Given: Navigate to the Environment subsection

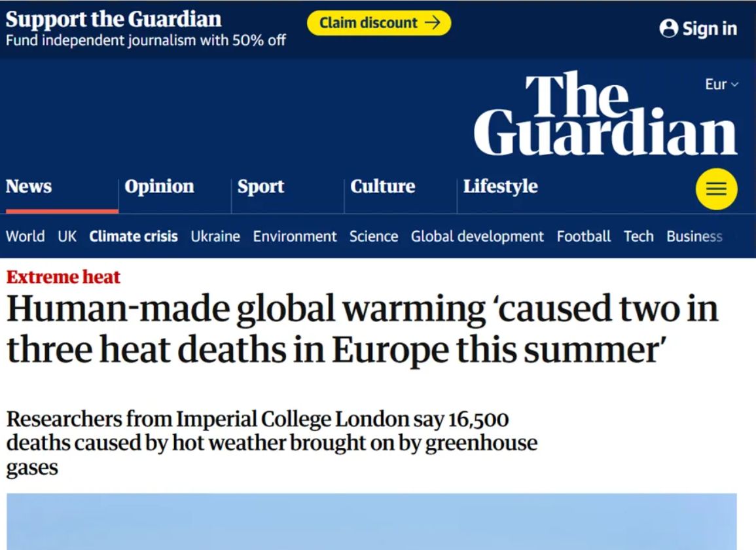Looking at the screenshot, I should (x=295, y=236).
